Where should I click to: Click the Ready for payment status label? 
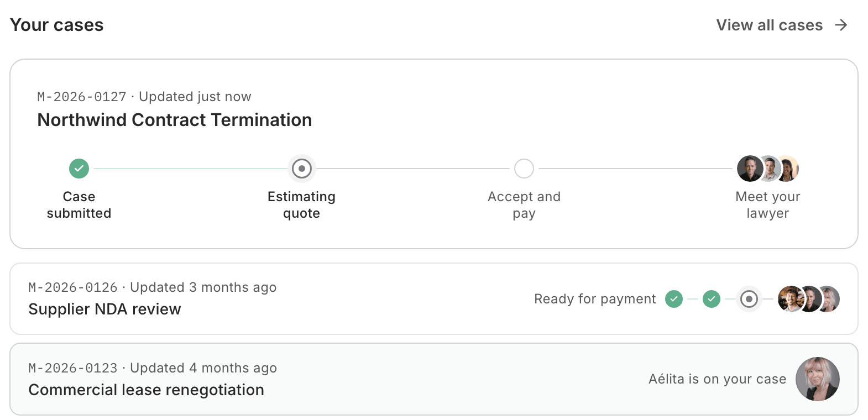point(595,299)
